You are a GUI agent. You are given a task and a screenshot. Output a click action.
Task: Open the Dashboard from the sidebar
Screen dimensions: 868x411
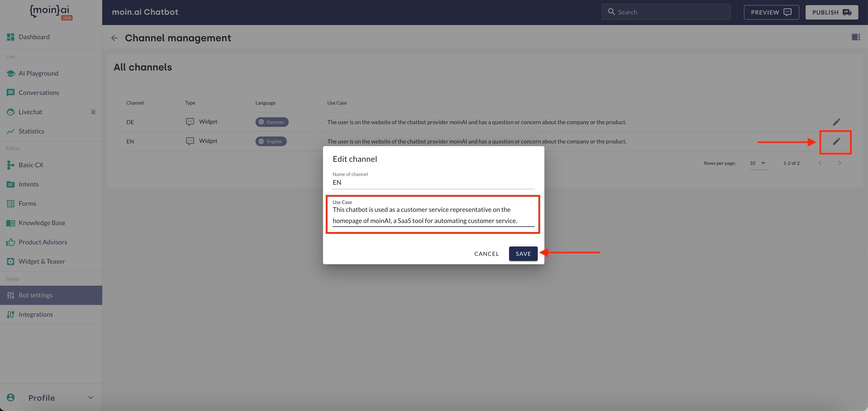[51, 37]
